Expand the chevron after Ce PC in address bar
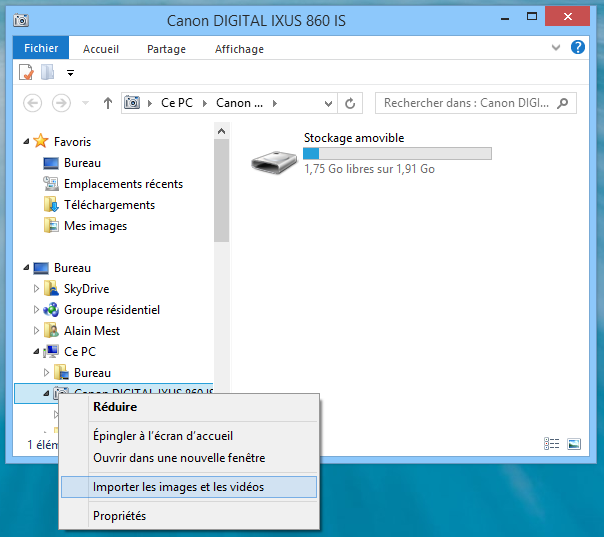The height and width of the screenshot is (537, 604). point(205,103)
